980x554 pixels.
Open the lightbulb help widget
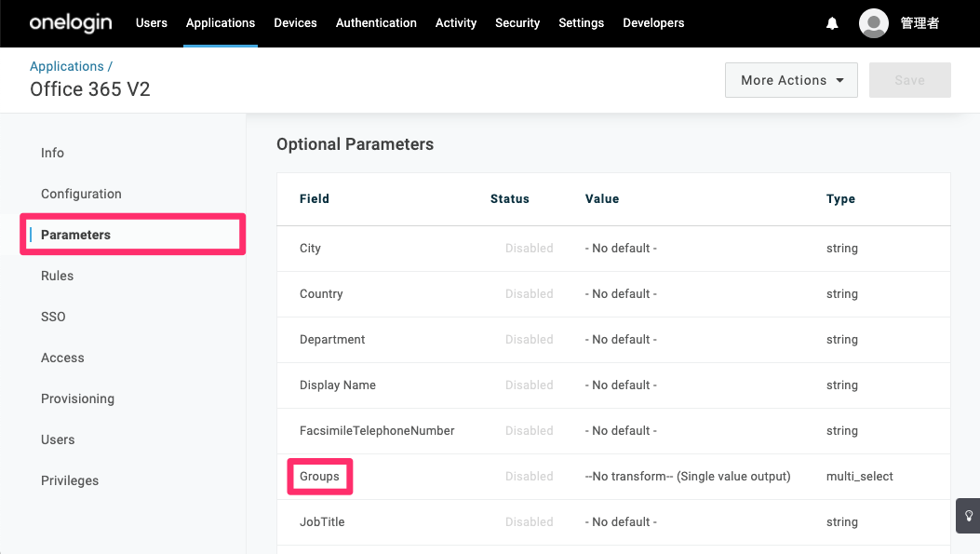(968, 516)
